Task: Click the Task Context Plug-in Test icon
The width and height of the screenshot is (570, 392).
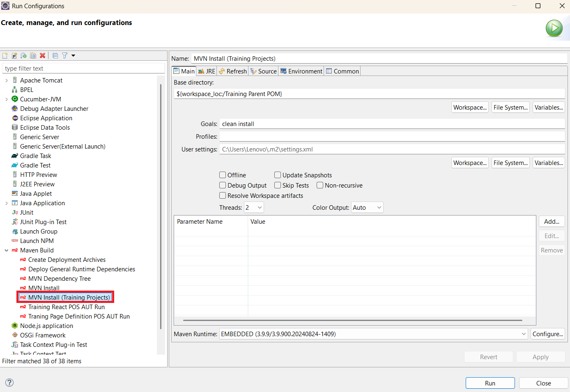Action: pyautogui.click(x=15, y=345)
